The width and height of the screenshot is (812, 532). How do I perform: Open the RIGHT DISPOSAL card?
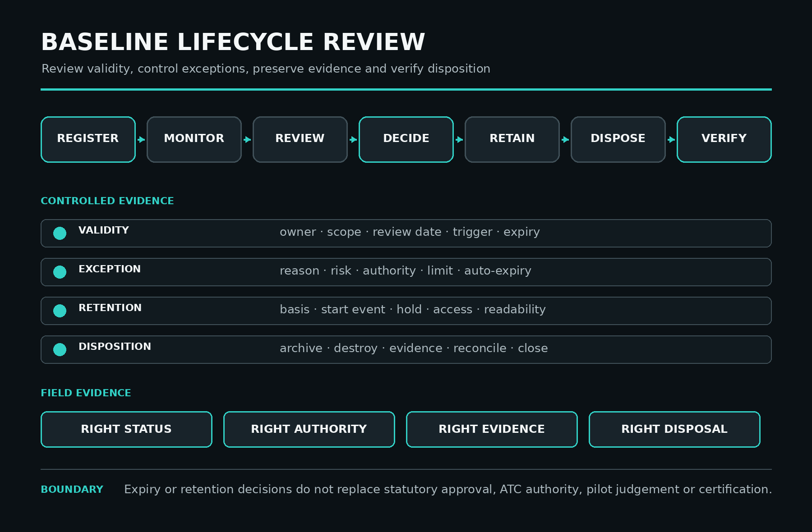point(674,429)
